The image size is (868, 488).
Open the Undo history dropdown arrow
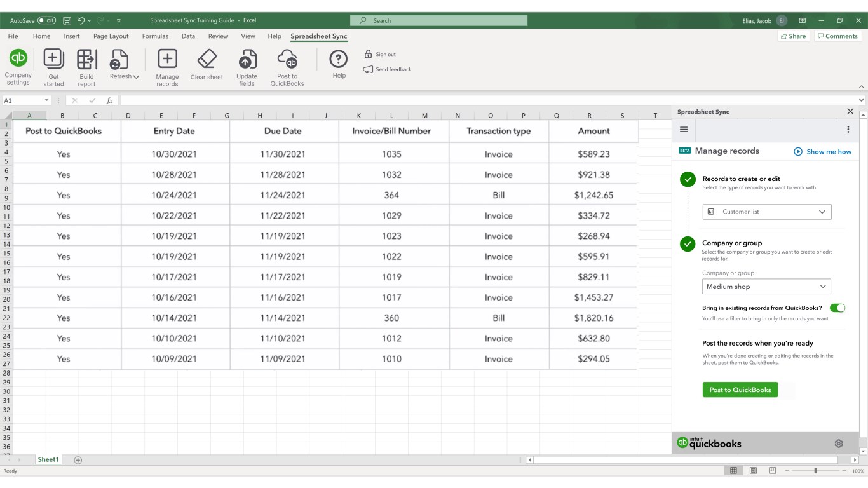coord(90,20)
